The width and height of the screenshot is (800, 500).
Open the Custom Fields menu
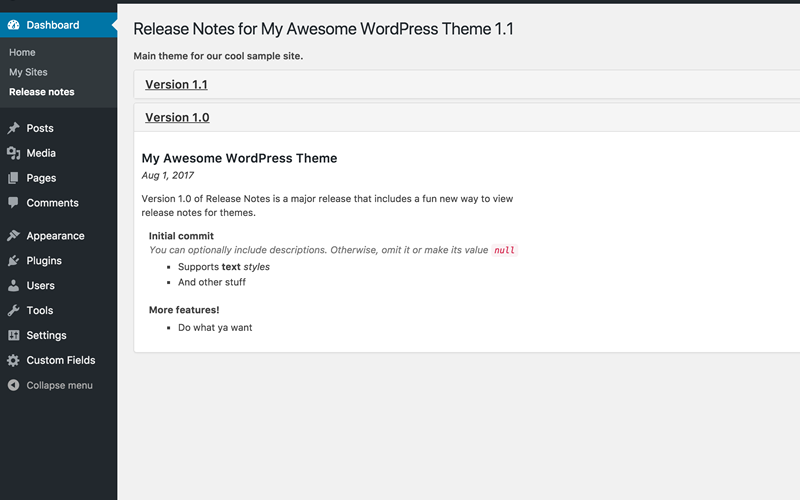tap(59, 360)
